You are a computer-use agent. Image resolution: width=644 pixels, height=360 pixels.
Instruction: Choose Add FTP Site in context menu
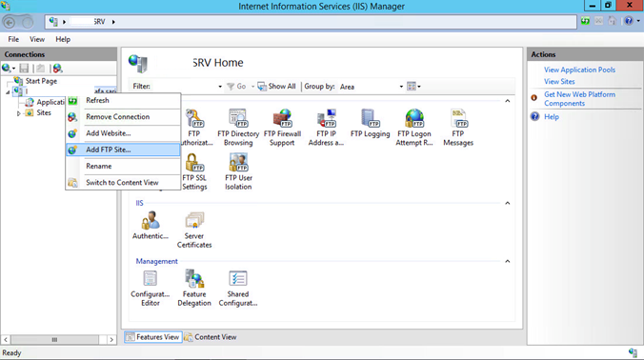coord(123,150)
